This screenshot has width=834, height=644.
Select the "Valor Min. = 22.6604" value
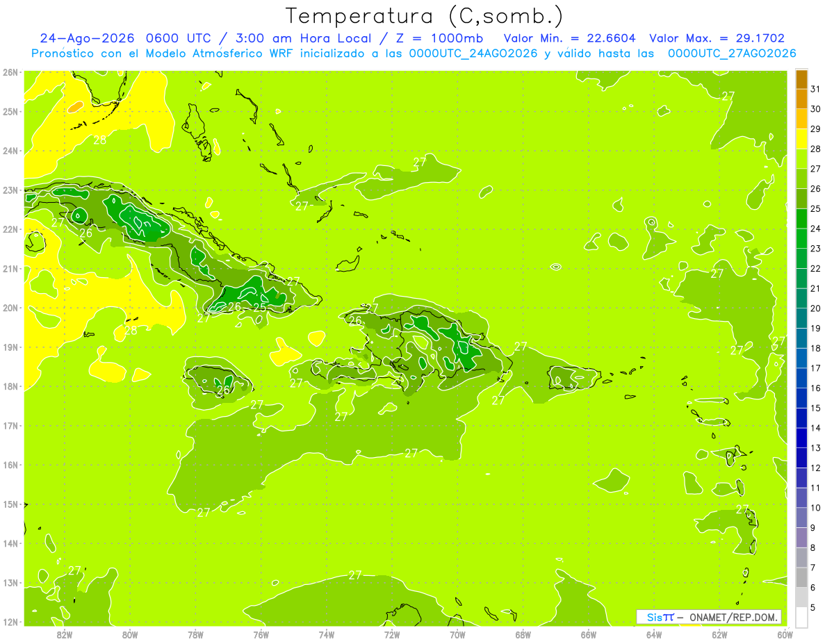point(569,38)
